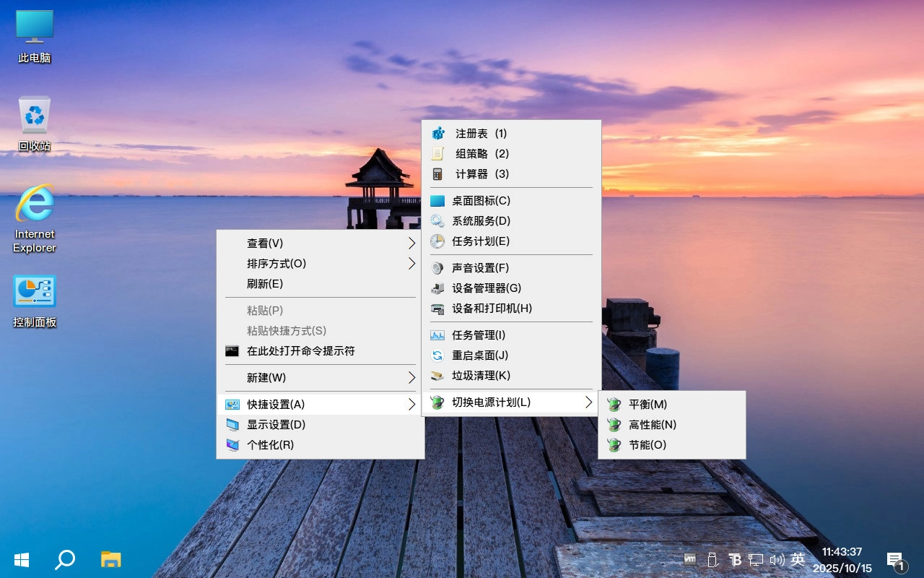Viewport: 924px width, 578px height.
Task: Open the taskbar Search icon
Action: (x=65, y=559)
